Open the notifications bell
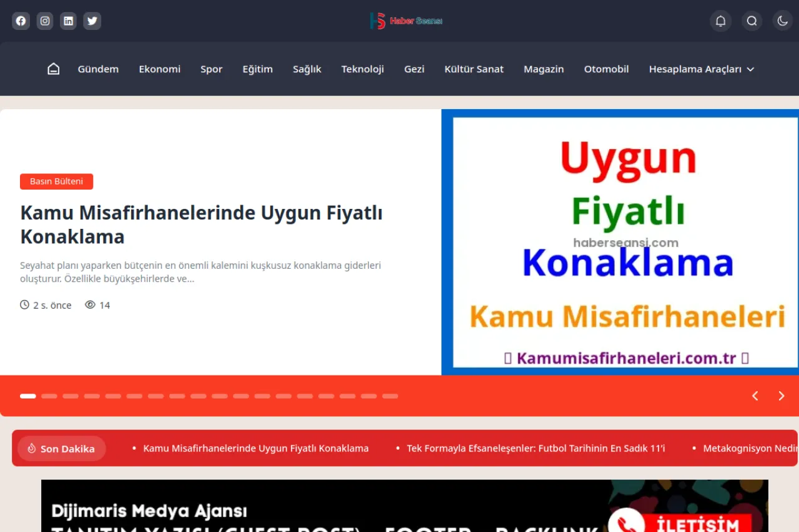799x532 pixels. (720, 21)
